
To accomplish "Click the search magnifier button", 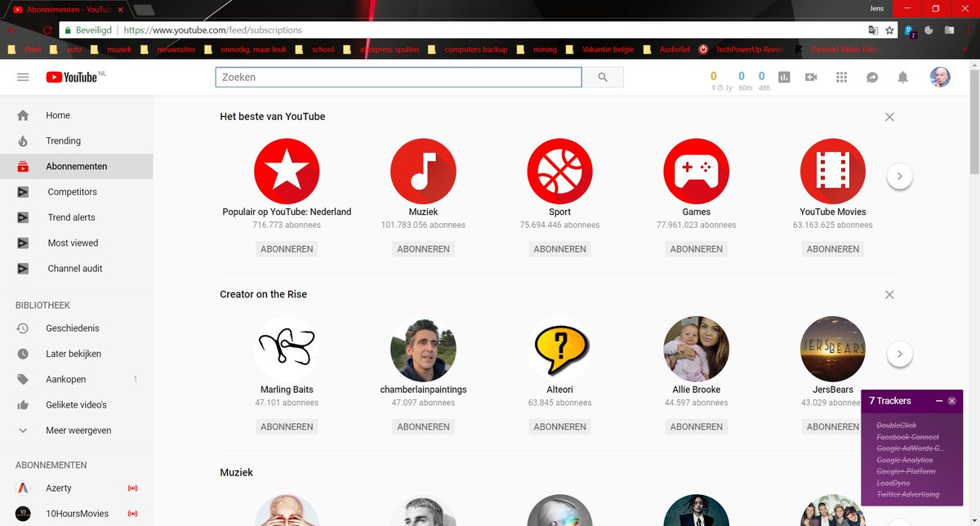I will click(x=603, y=77).
